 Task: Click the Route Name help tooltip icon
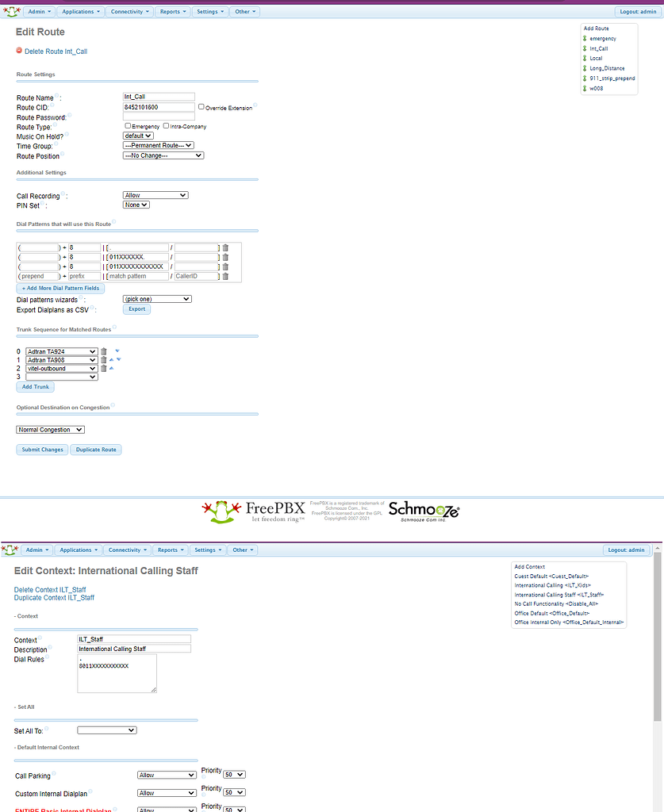58,96
